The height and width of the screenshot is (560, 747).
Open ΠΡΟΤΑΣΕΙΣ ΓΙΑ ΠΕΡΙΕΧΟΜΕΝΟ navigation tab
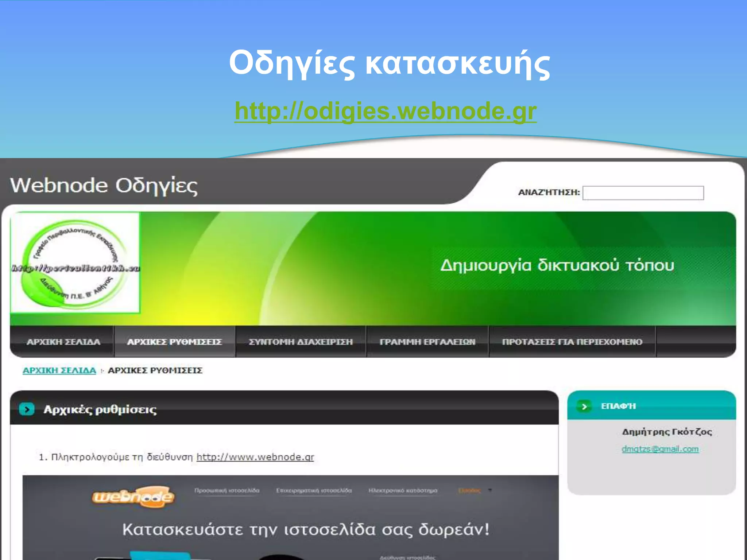click(572, 342)
